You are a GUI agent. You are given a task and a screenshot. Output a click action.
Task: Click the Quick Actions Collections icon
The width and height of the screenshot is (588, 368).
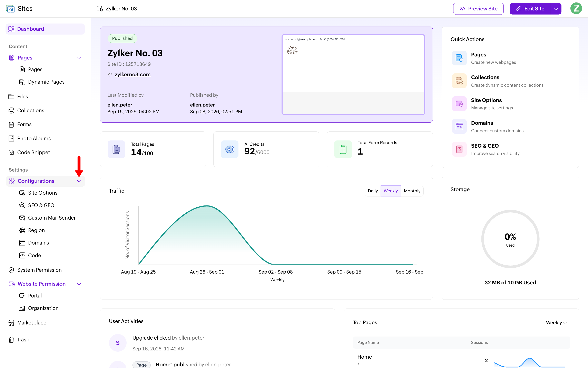(x=459, y=81)
